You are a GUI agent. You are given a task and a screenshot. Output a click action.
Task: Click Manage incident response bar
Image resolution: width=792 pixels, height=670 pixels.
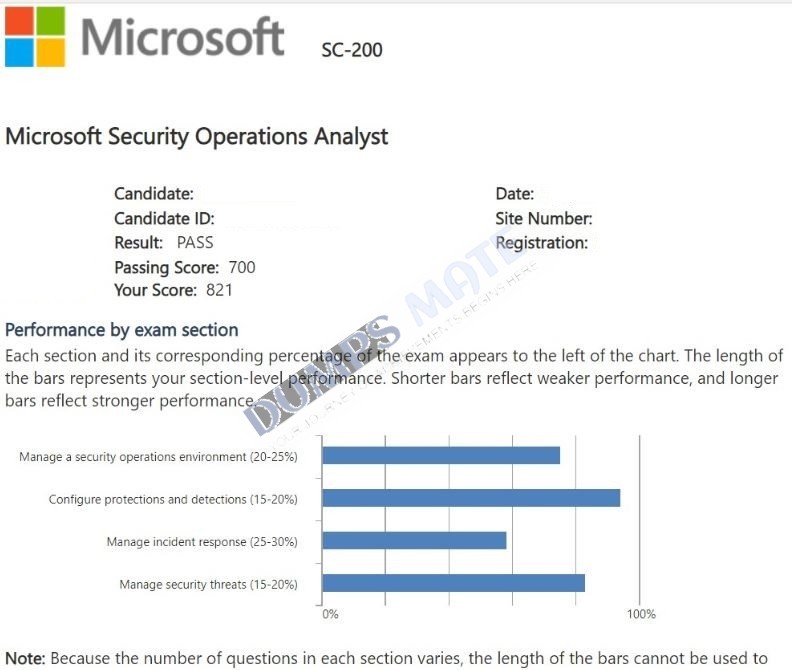pyautogui.click(x=414, y=540)
